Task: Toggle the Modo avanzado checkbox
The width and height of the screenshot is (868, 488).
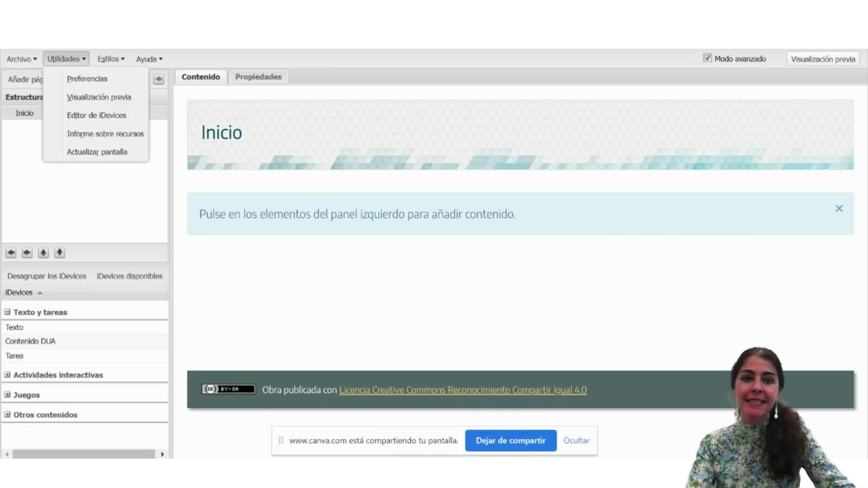Action: (708, 58)
